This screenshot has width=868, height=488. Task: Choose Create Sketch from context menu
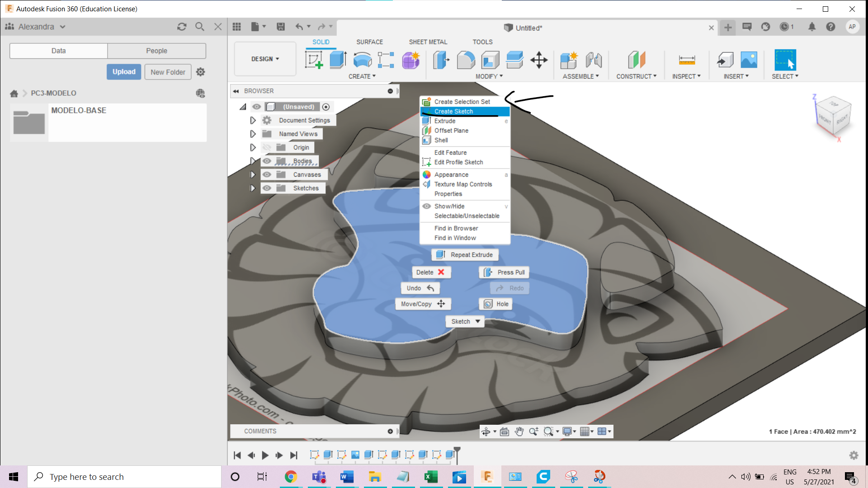(453, 111)
